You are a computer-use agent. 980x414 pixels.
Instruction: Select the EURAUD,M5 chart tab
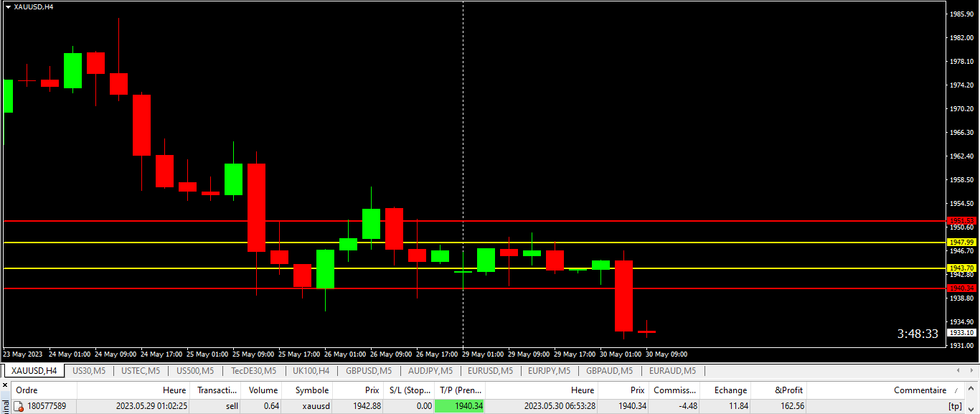pyautogui.click(x=672, y=371)
